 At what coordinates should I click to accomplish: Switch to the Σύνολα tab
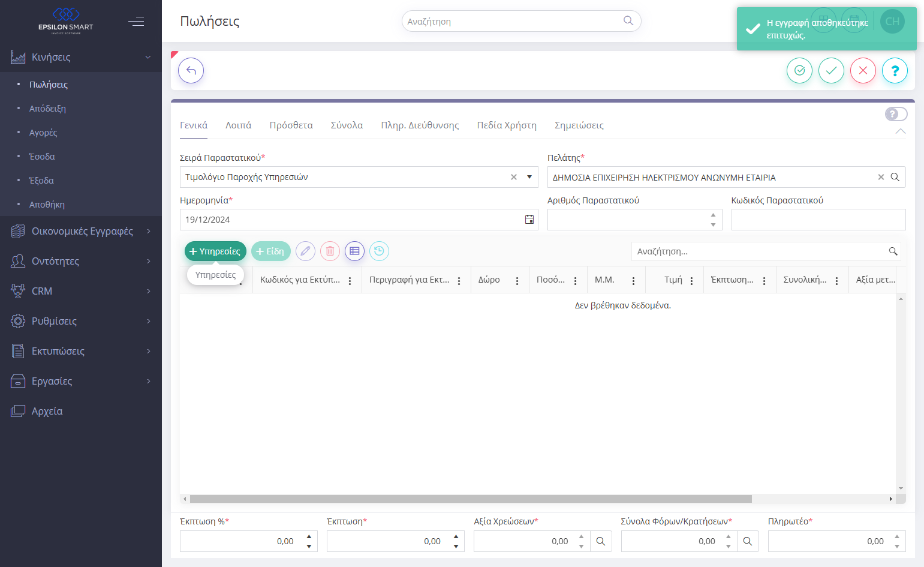pos(347,125)
